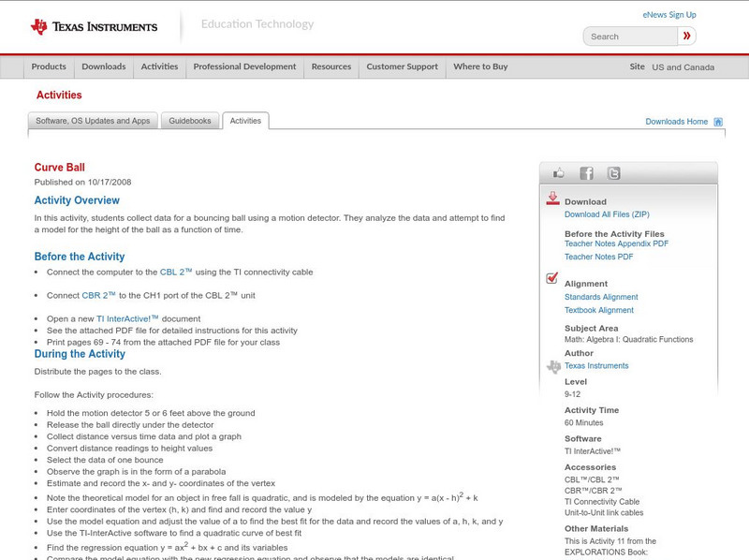Change site region US and Canada
The width and height of the screenshot is (749, 560).
point(683,67)
